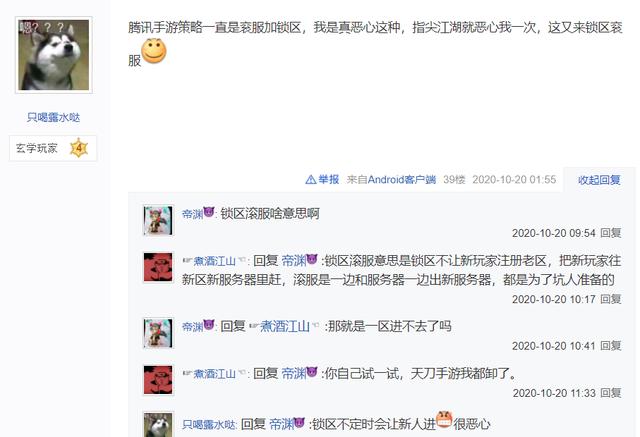Click the grinning emoji in the last reply
This screenshot has height=437, width=640.
444,419
